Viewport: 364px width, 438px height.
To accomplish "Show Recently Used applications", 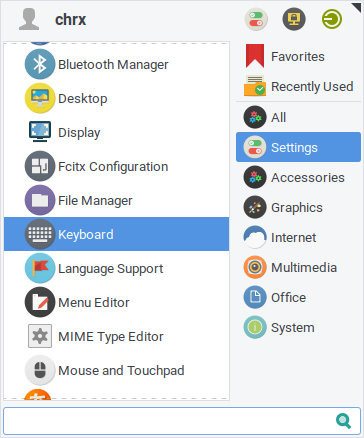I will [298, 87].
